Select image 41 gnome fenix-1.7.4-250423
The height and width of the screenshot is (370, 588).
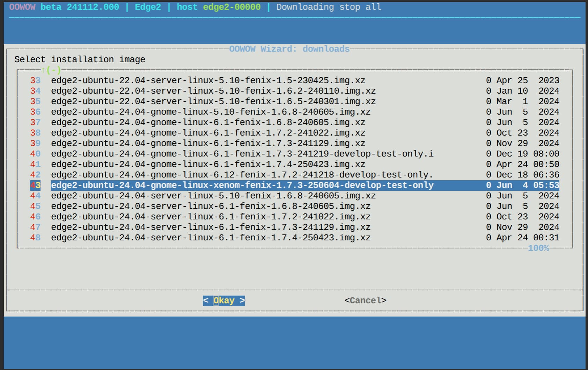pyautogui.click(x=295, y=164)
